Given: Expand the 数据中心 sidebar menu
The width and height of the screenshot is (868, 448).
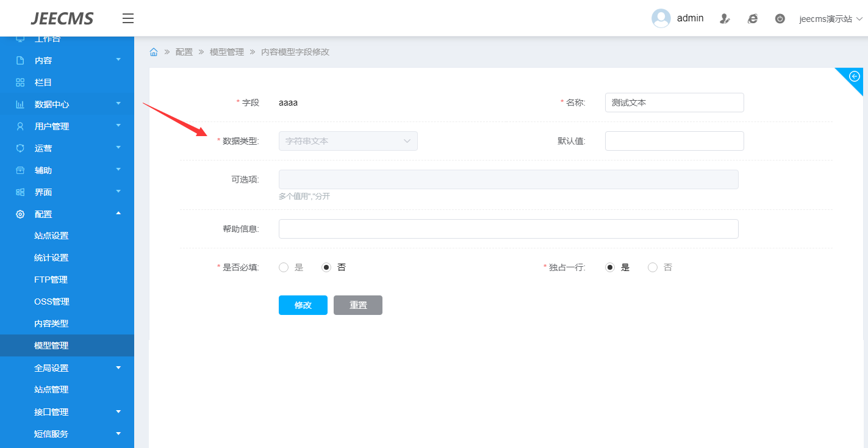Looking at the screenshot, I should pos(67,104).
